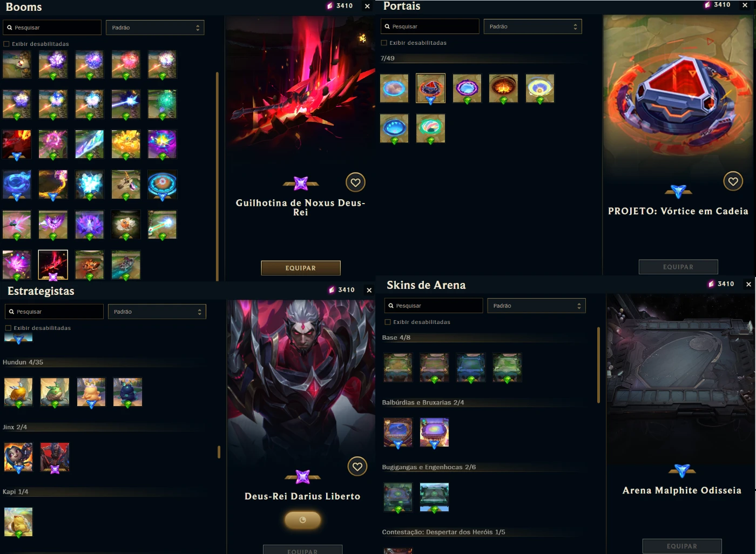Click the orange star-level button under Darius Liberto
The image size is (756, 554).
302,520
